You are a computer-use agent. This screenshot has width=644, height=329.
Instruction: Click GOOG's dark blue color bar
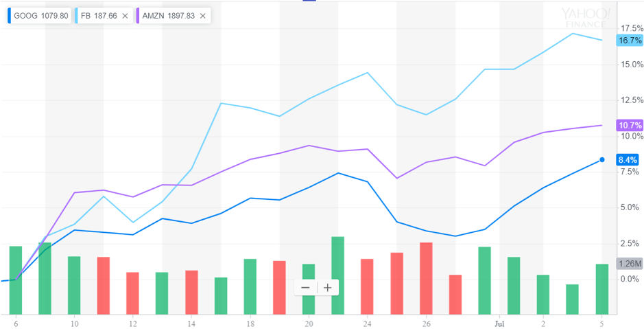(x=10, y=16)
